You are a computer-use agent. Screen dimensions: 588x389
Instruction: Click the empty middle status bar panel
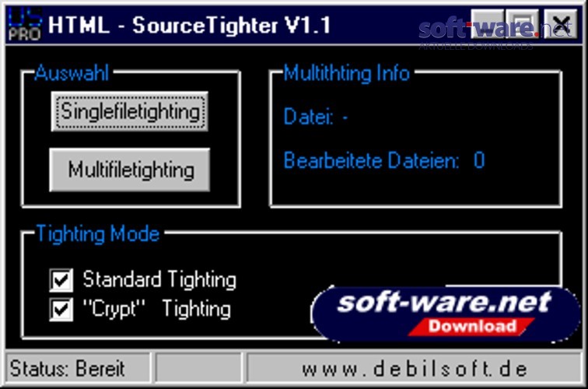click(198, 368)
